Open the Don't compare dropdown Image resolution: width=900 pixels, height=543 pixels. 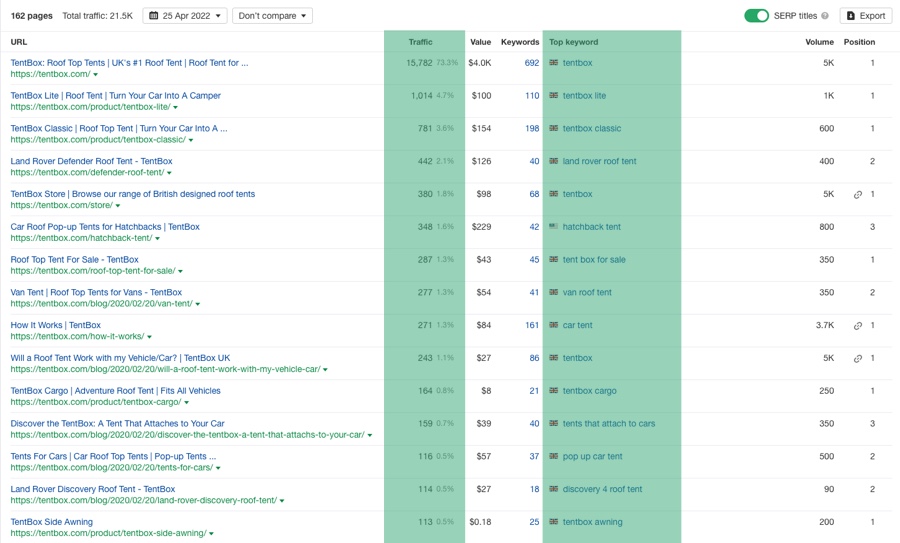272,15
